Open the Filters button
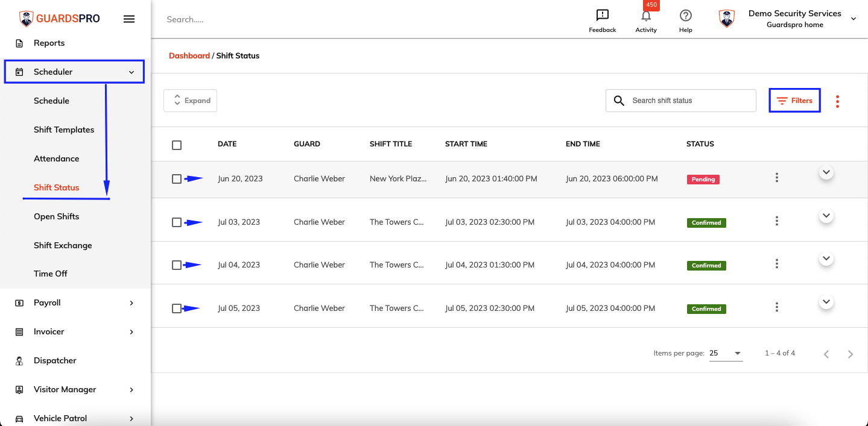This screenshot has width=868, height=426. 794,101
